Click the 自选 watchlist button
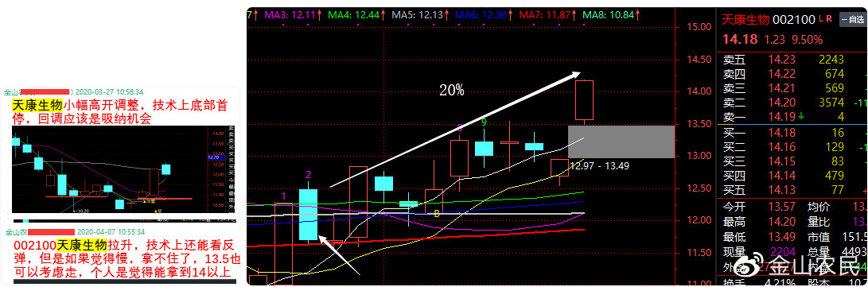868x287 pixels. [853, 19]
